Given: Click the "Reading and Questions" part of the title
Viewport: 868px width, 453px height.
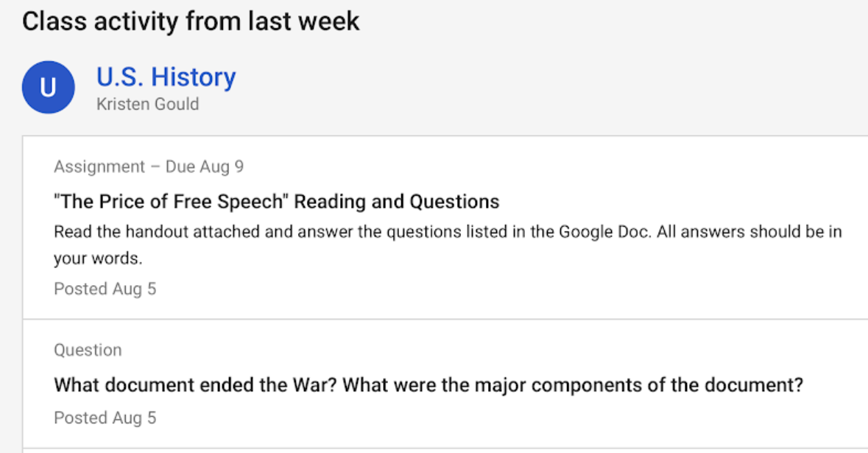Looking at the screenshot, I should 396,202.
